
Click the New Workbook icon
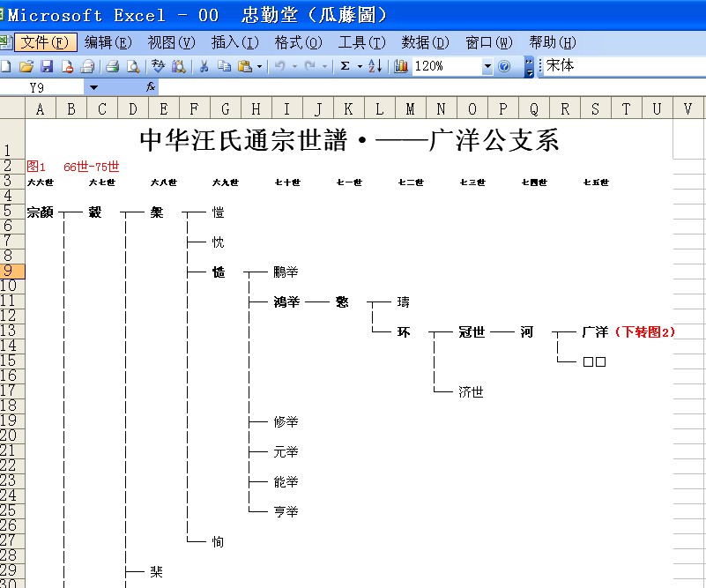pos(7,65)
